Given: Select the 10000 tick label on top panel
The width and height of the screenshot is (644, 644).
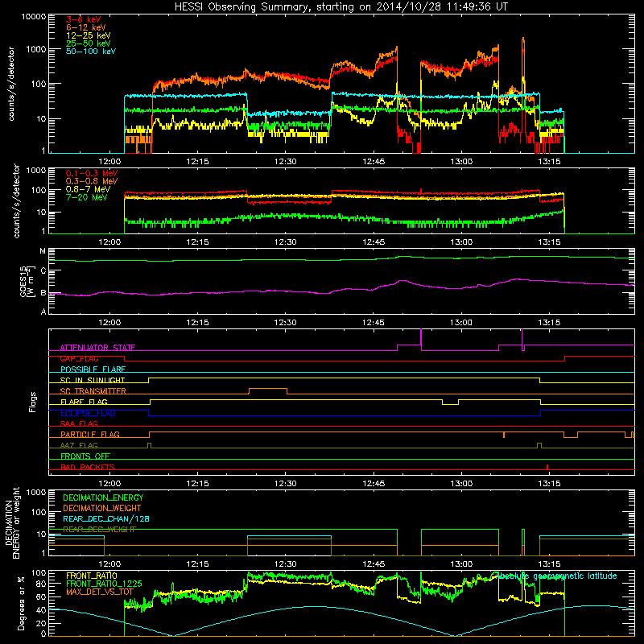Looking at the screenshot, I should click(x=34, y=17).
